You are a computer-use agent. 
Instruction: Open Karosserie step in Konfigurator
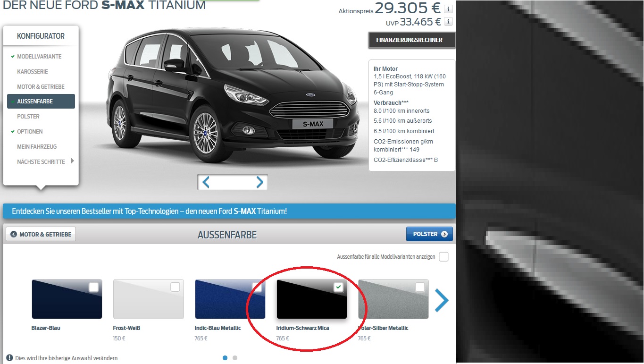coord(33,72)
